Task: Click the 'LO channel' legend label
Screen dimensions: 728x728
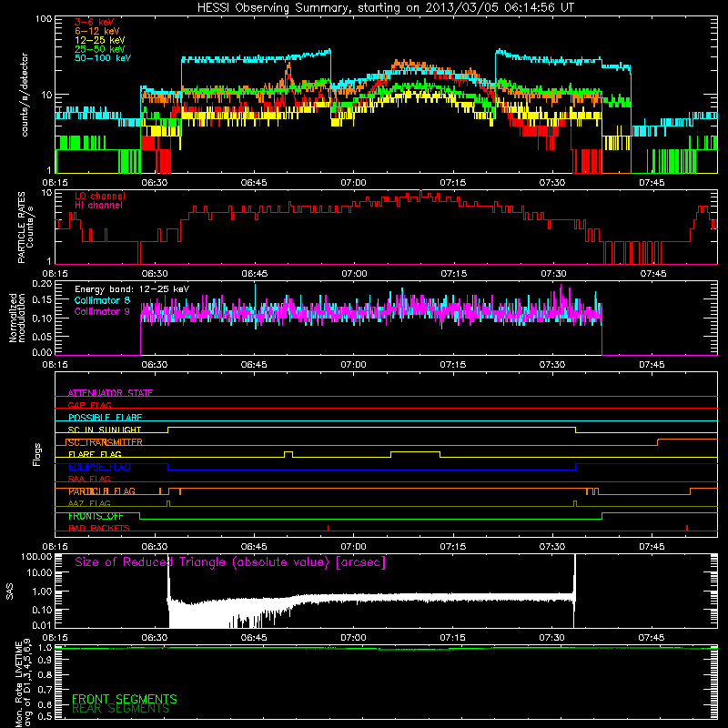Action: (x=100, y=196)
